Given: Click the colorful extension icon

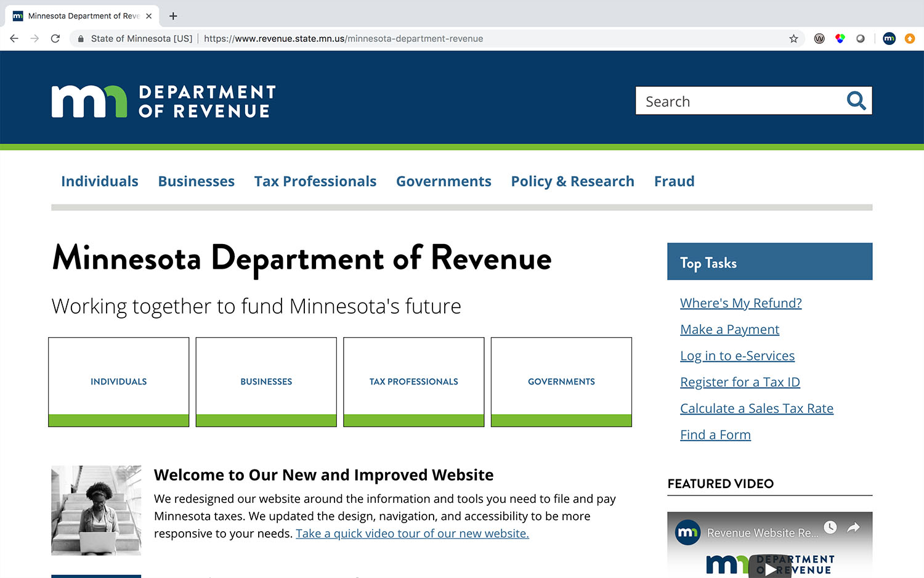Looking at the screenshot, I should [840, 39].
